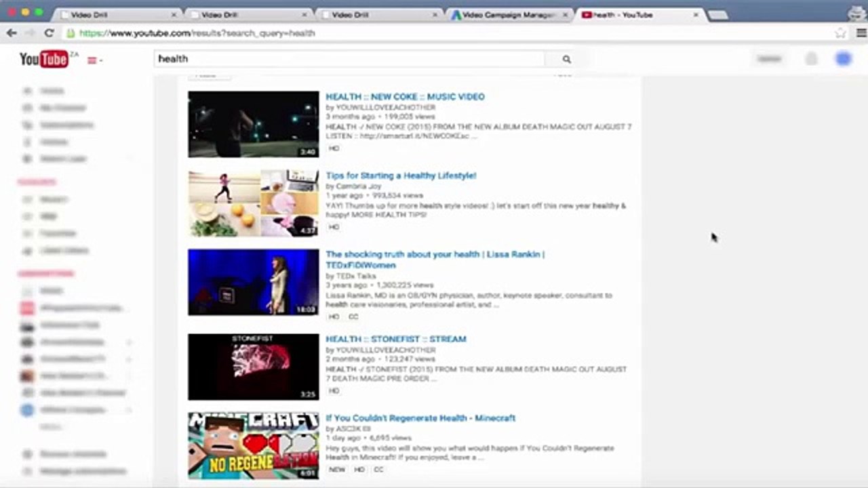This screenshot has height=488, width=868.
Task: Close the health - YouTube tab
Action: pyautogui.click(x=696, y=15)
